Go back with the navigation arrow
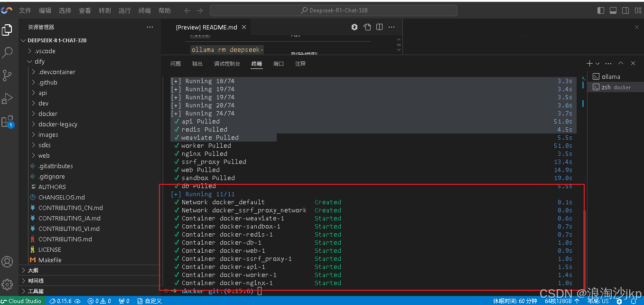644x305 pixels. click(x=187, y=10)
